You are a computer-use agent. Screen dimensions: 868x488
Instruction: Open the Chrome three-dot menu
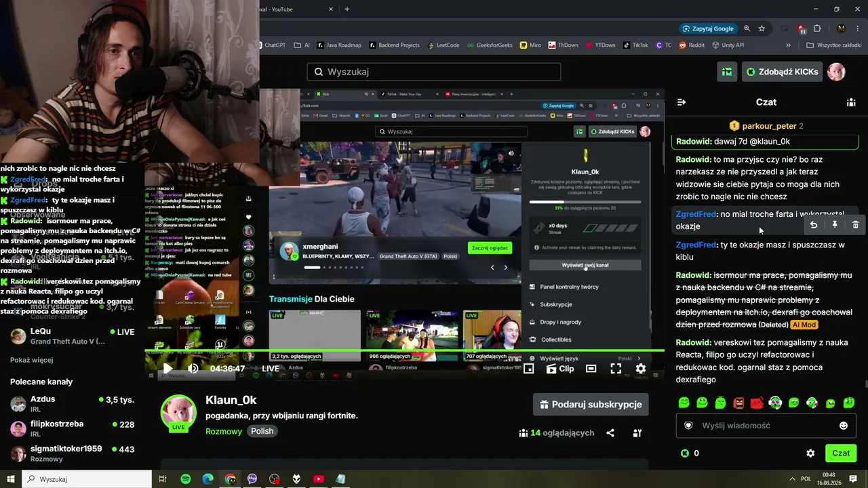point(858,28)
